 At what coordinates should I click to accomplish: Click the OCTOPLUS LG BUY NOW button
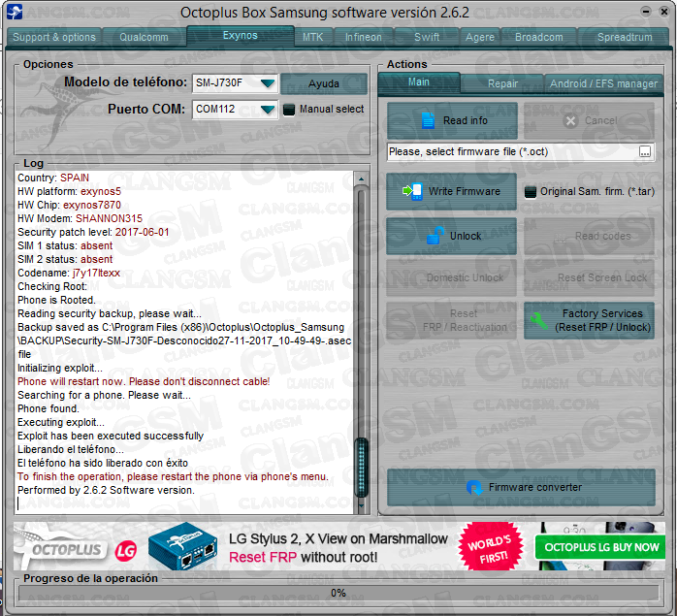601,547
